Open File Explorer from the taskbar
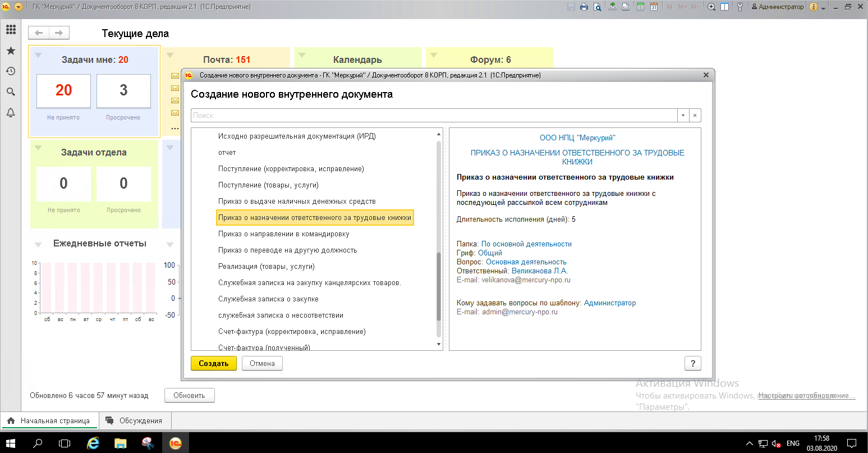The height and width of the screenshot is (453, 868). pos(121,443)
